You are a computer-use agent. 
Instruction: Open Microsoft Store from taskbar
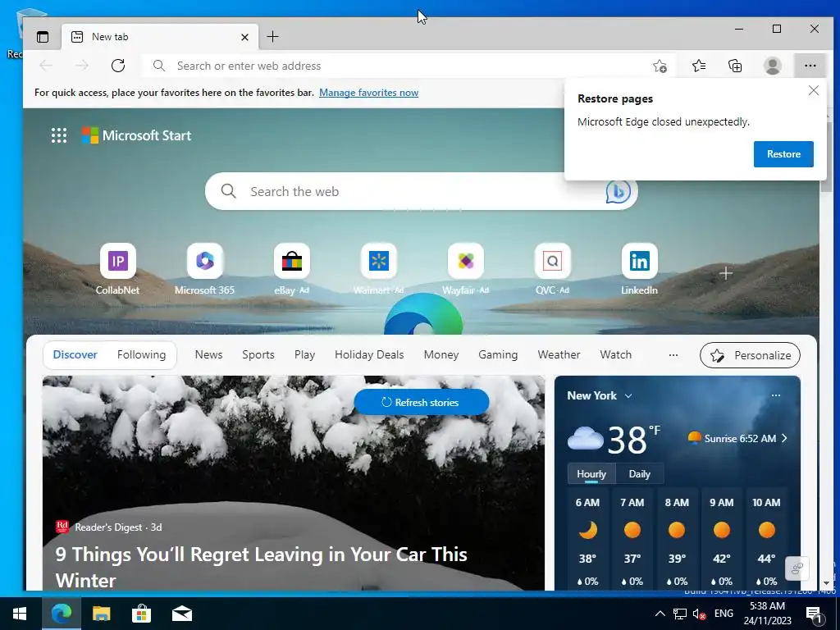(141, 614)
